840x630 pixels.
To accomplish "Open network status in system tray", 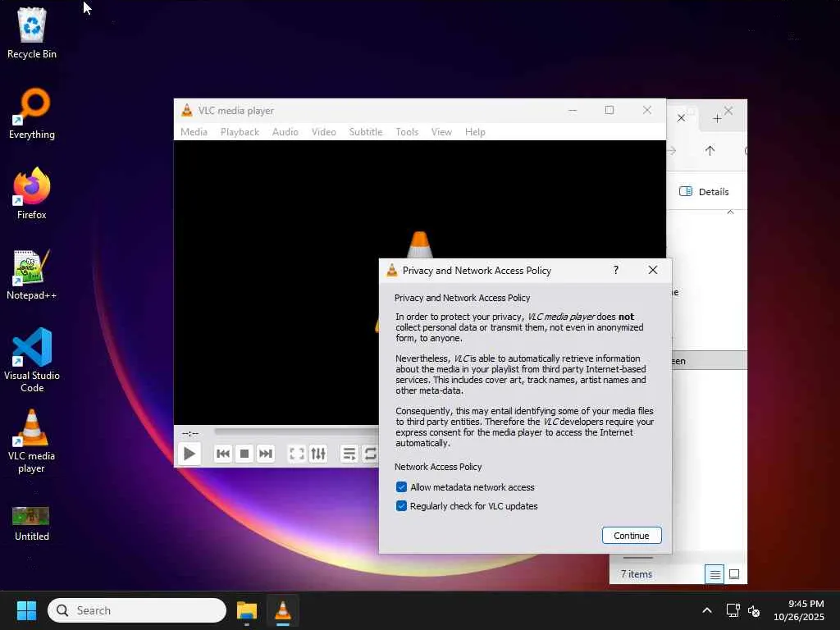I will [733, 610].
